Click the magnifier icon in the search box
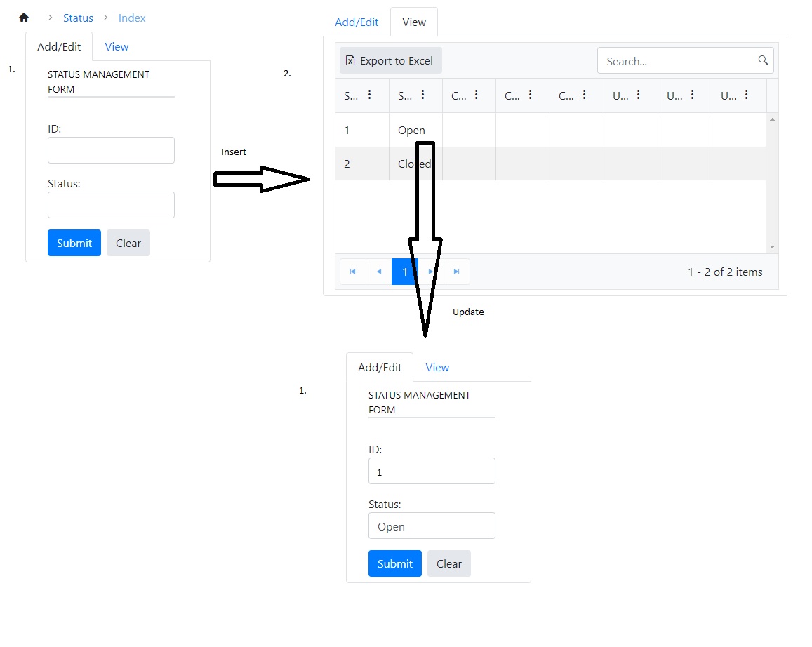This screenshot has height=647, width=812. coord(763,60)
